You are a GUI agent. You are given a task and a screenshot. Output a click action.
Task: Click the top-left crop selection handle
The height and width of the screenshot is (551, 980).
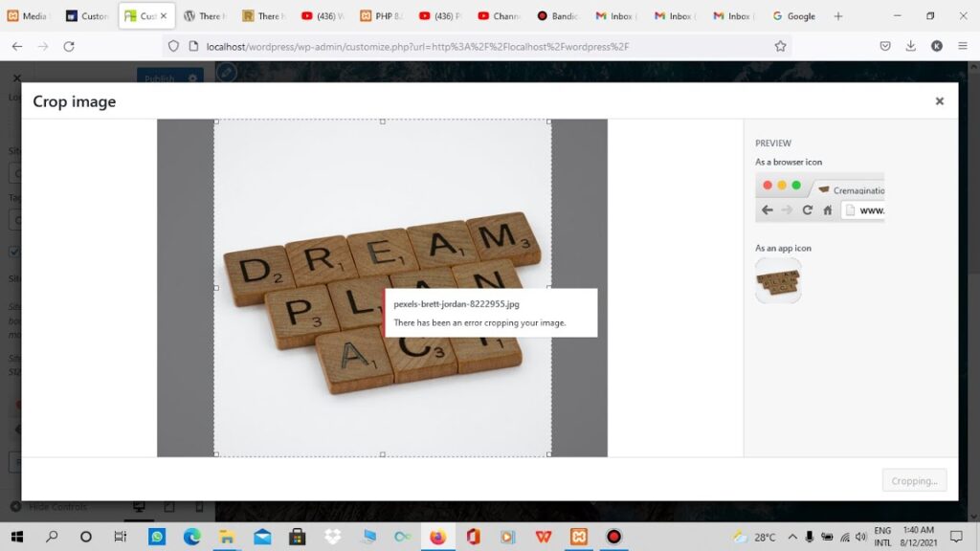click(216, 121)
